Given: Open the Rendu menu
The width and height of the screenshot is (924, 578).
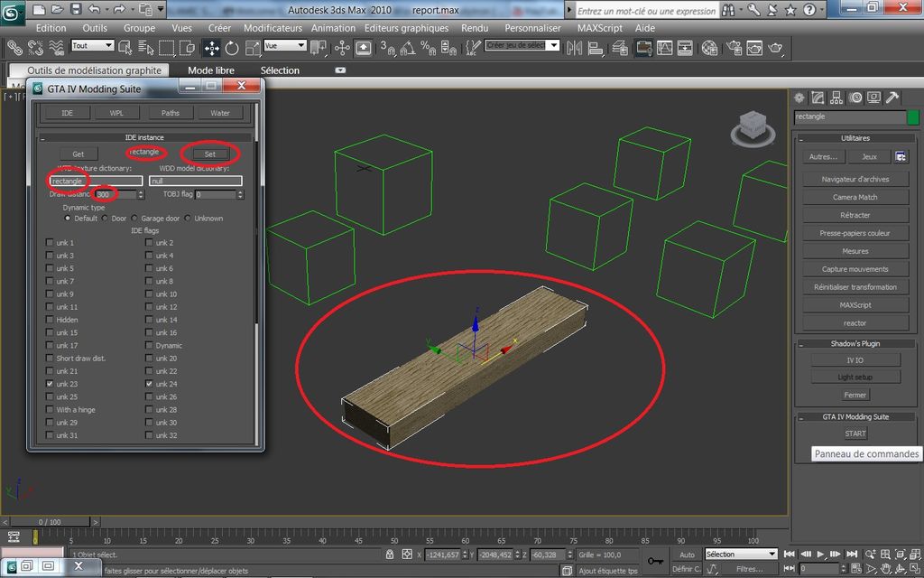Looking at the screenshot, I should pos(475,28).
